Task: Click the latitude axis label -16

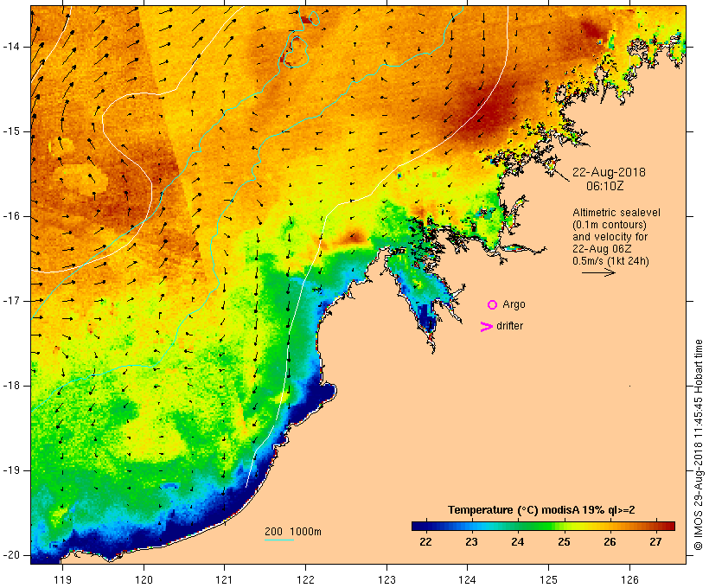Action: click(10, 216)
